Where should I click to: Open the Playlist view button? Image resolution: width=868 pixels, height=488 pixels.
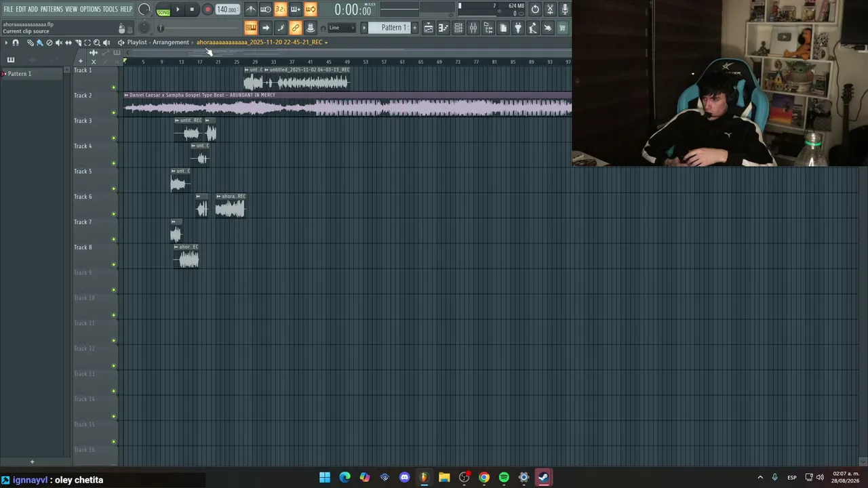coord(429,28)
